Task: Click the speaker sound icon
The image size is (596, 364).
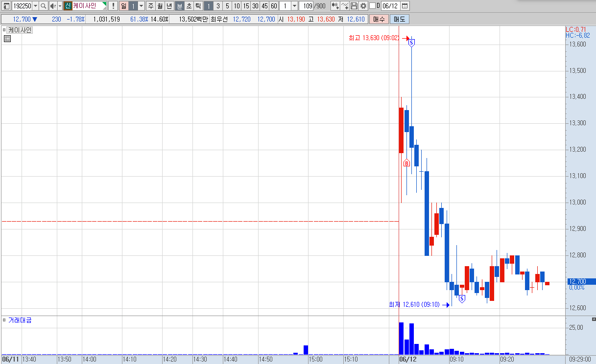Action: [53, 6]
